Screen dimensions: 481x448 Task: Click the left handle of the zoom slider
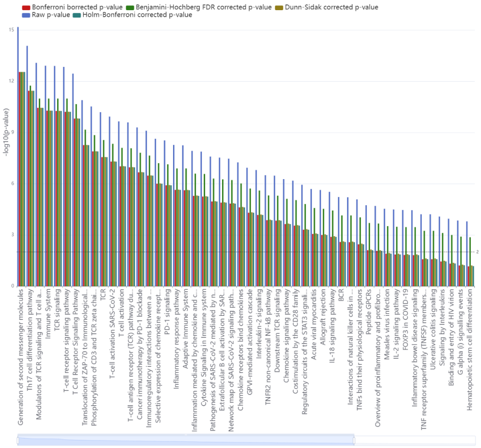[x=18, y=440]
